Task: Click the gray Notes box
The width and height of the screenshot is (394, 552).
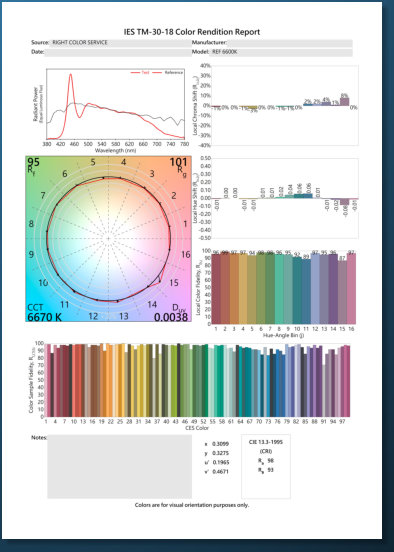Action: pos(120,466)
